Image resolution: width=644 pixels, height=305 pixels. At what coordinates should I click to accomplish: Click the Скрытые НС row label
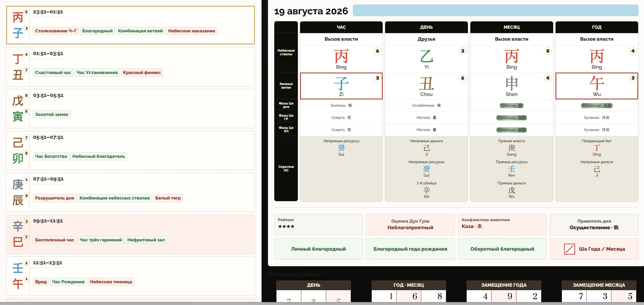[x=286, y=169]
